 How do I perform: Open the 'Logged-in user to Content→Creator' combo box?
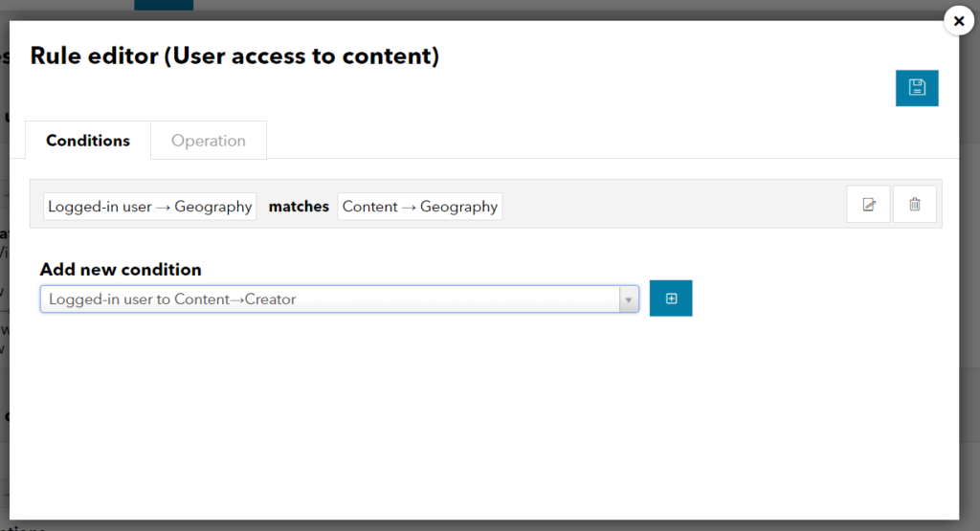(340, 299)
